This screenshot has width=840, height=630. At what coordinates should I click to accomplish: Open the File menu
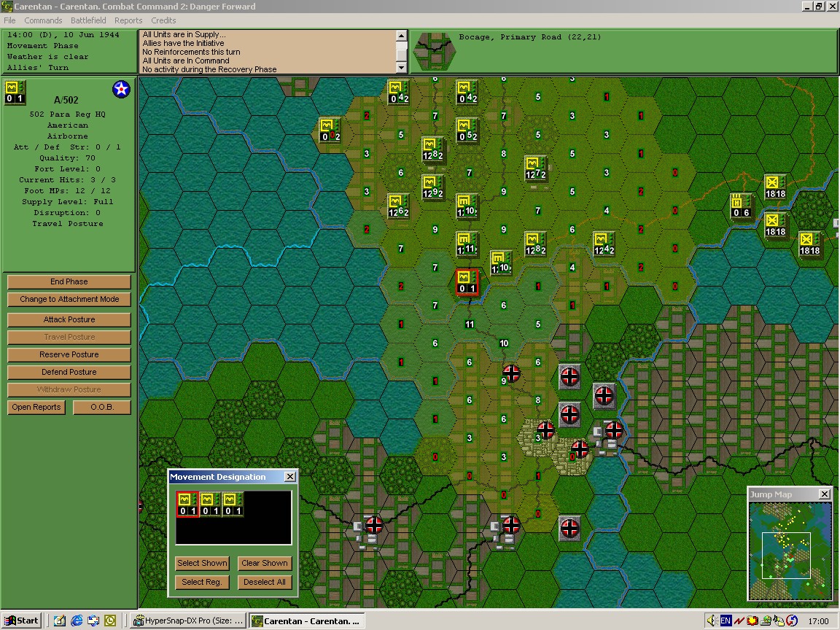9,20
